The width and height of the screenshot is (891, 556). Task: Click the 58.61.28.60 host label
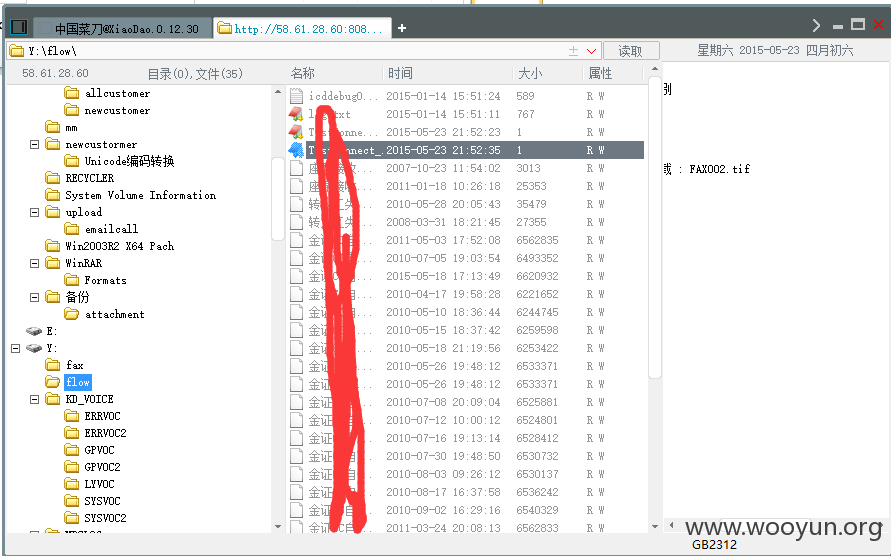click(55, 73)
